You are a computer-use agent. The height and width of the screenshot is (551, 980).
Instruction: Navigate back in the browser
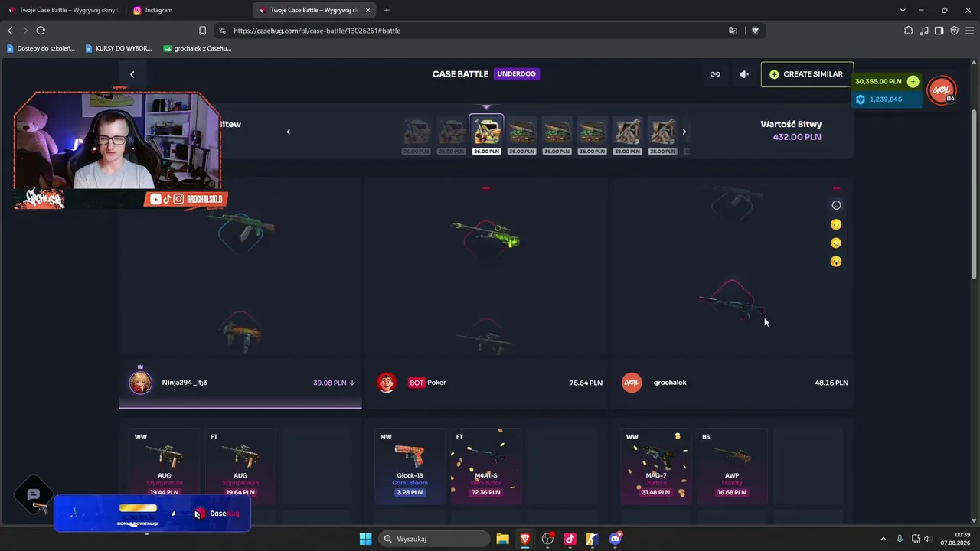pos(10,31)
